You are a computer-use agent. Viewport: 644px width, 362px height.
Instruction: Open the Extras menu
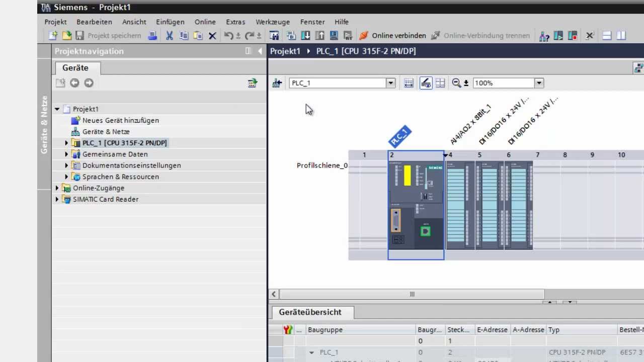pos(235,22)
